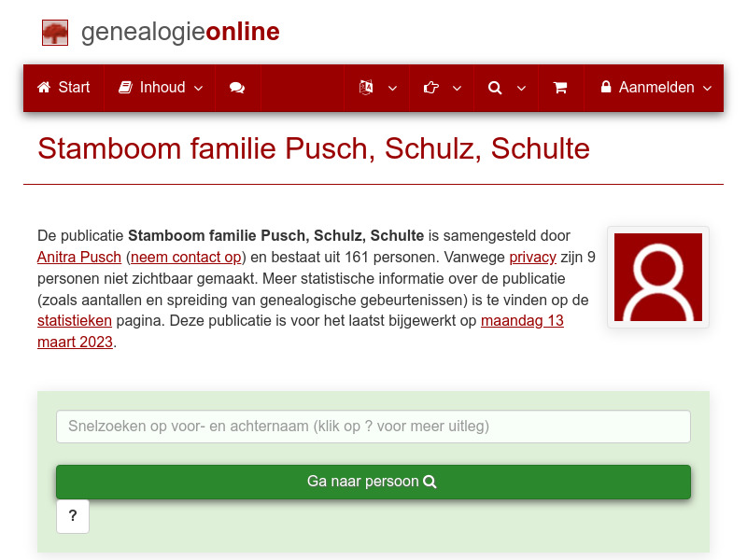Viewport: 747px width, 560px height.
Task: Select the book icon next to Inhoud
Action: click(x=125, y=87)
